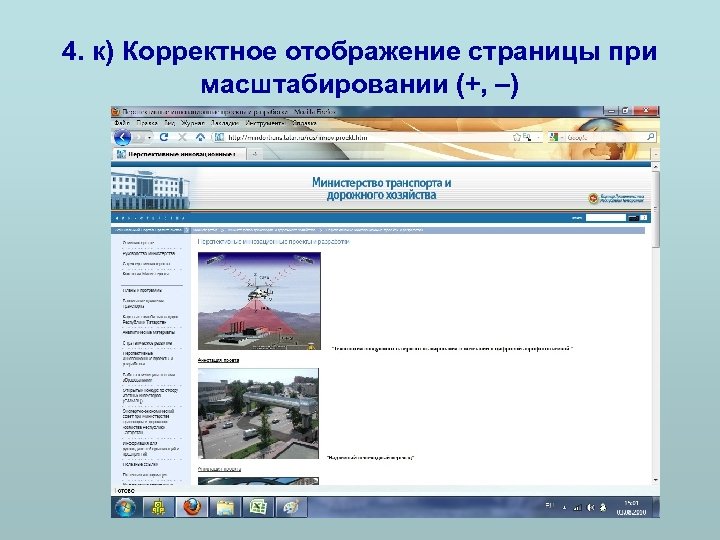Click the network signal tray icon

point(578,507)
